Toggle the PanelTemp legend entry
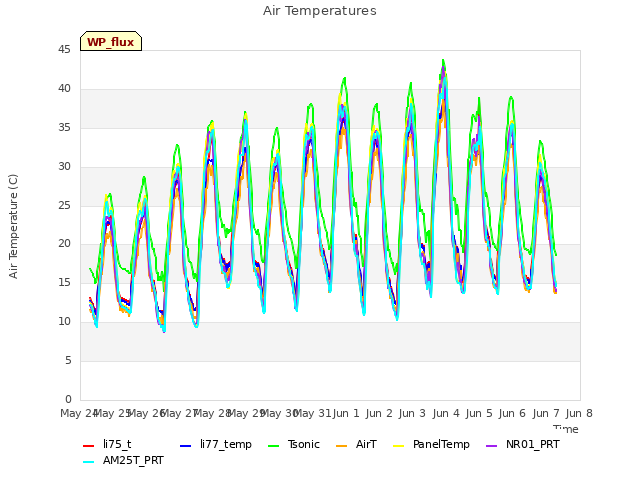640x480 pixels. click(x=431, y=444)
